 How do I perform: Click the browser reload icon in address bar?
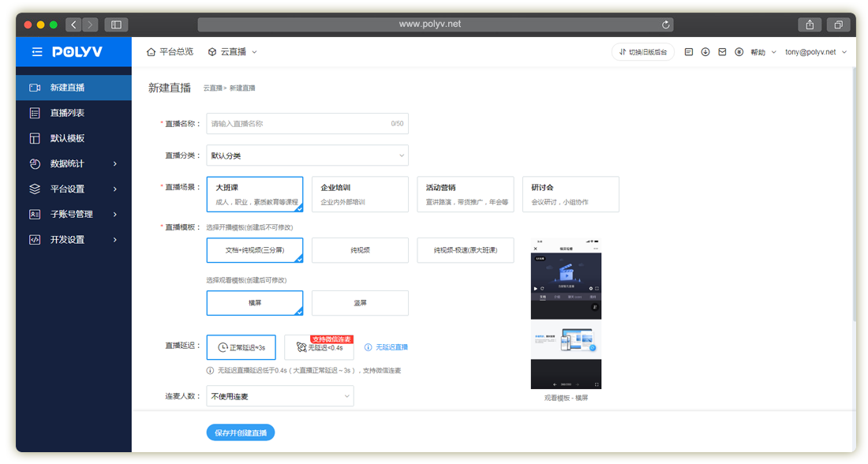667,24
